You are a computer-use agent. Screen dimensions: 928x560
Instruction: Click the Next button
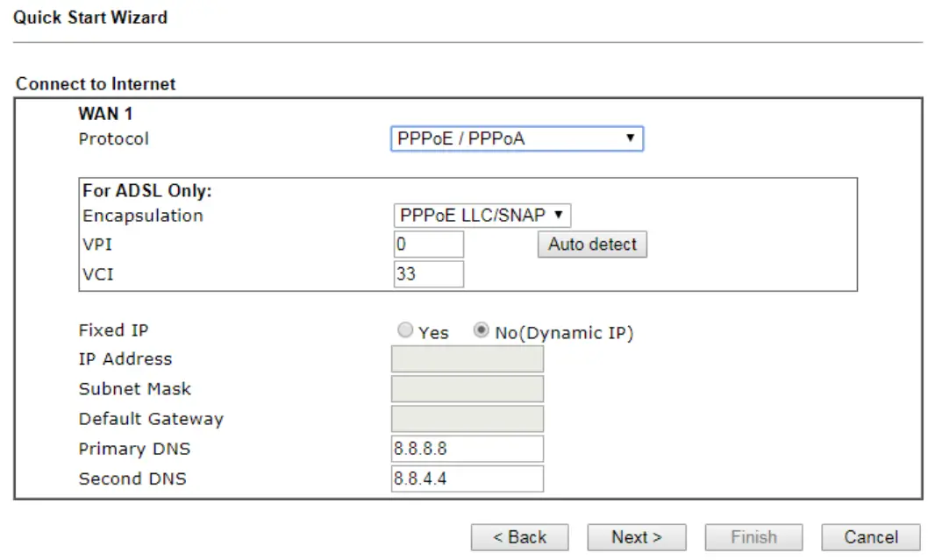636,537
